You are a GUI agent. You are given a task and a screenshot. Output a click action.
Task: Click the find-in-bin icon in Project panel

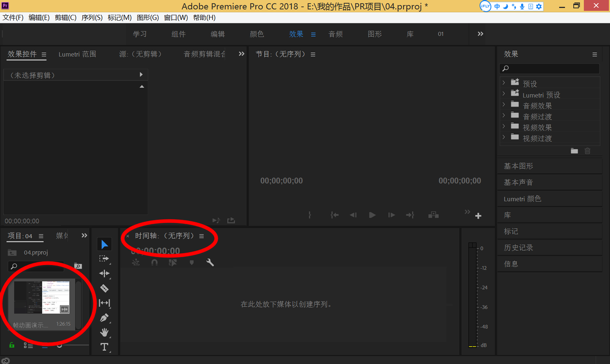(x=78, y=266)
